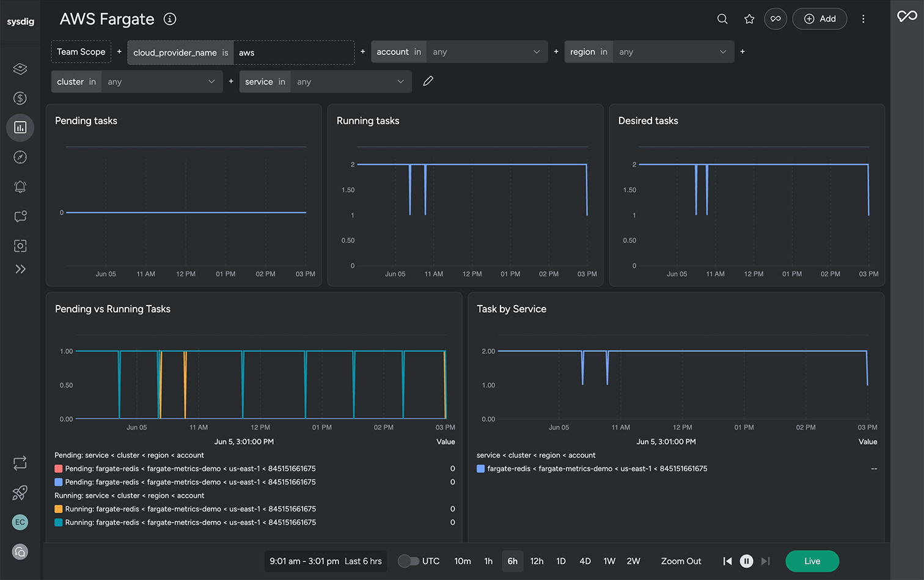Open the EC user avatar
This screenshot has height=580, width=924.
click(x=20, y=522)
